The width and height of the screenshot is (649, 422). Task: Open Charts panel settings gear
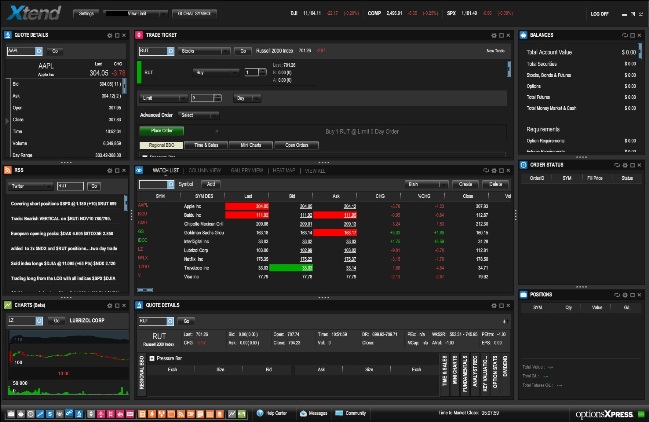click(110, 306)
